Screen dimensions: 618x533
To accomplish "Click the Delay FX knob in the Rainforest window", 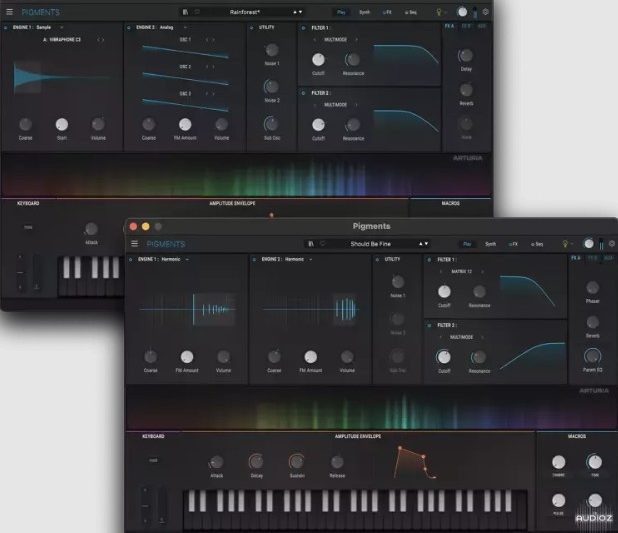I will tap(466, 56).
